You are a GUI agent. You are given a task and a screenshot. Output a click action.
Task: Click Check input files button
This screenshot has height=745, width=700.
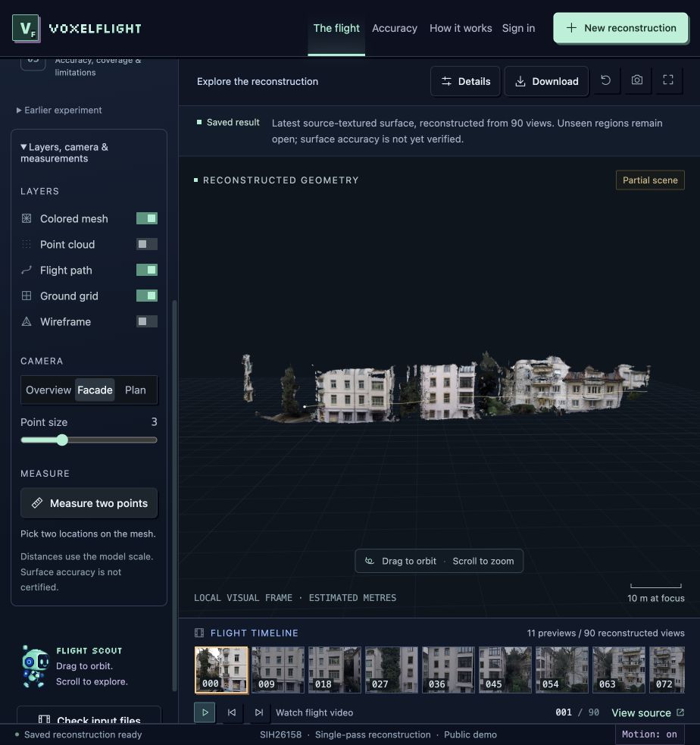89,716
